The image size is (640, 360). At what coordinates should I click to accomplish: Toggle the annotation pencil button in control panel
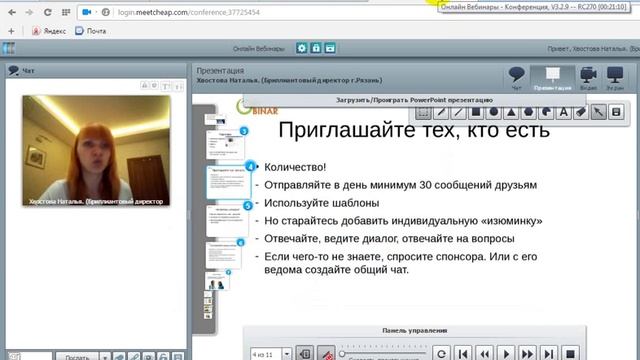point(326,354)
